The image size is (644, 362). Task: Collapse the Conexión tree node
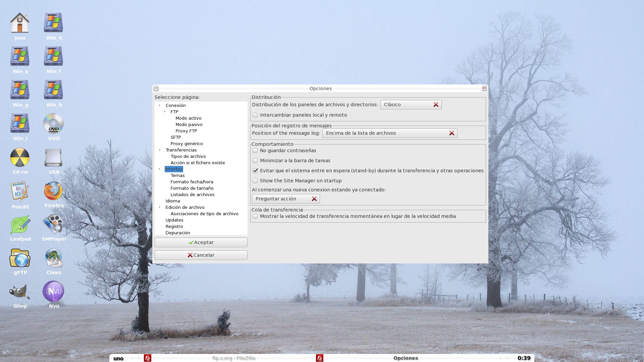160,106
